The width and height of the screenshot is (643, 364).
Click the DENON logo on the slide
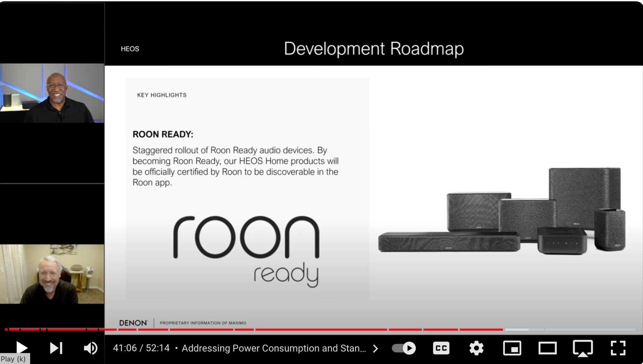pos(133,323)
